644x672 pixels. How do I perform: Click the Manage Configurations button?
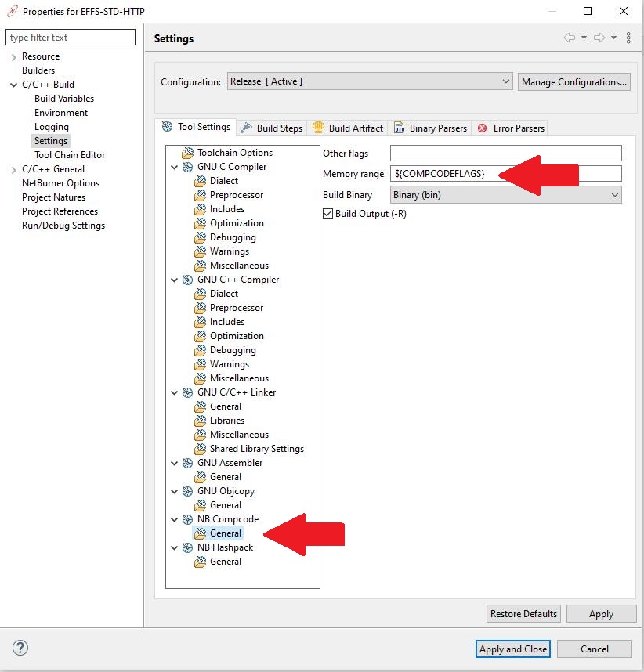[x=574, y=81]
